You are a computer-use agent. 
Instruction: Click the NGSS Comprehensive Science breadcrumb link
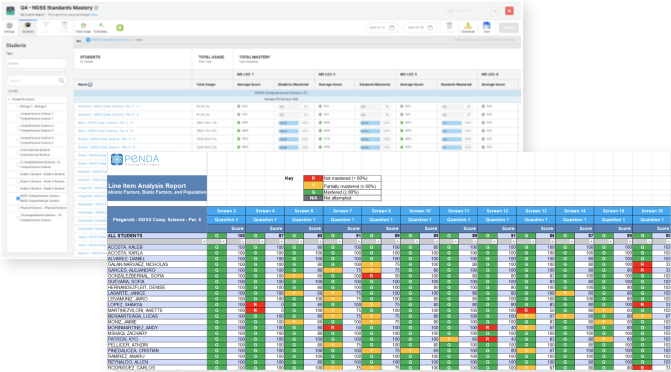coord(111,40)
